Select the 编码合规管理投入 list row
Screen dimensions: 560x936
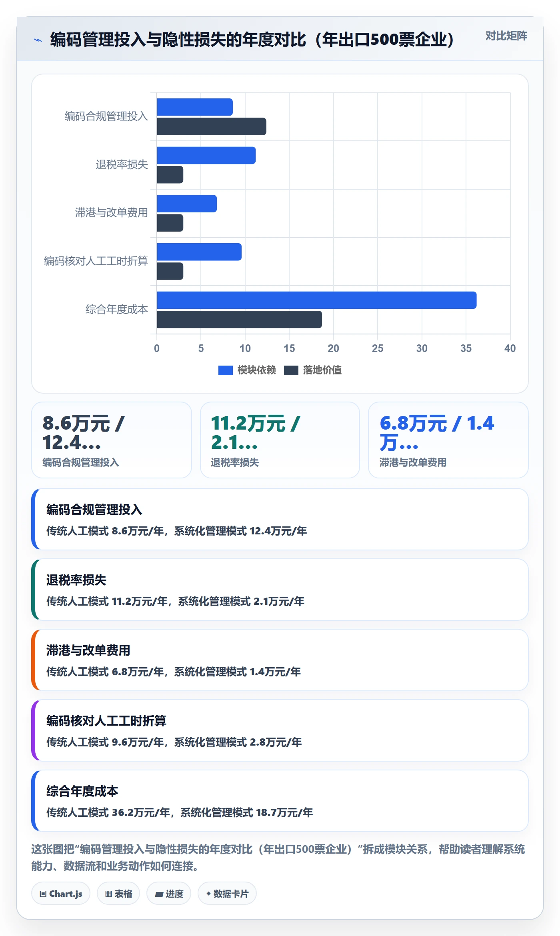[280, 519]
